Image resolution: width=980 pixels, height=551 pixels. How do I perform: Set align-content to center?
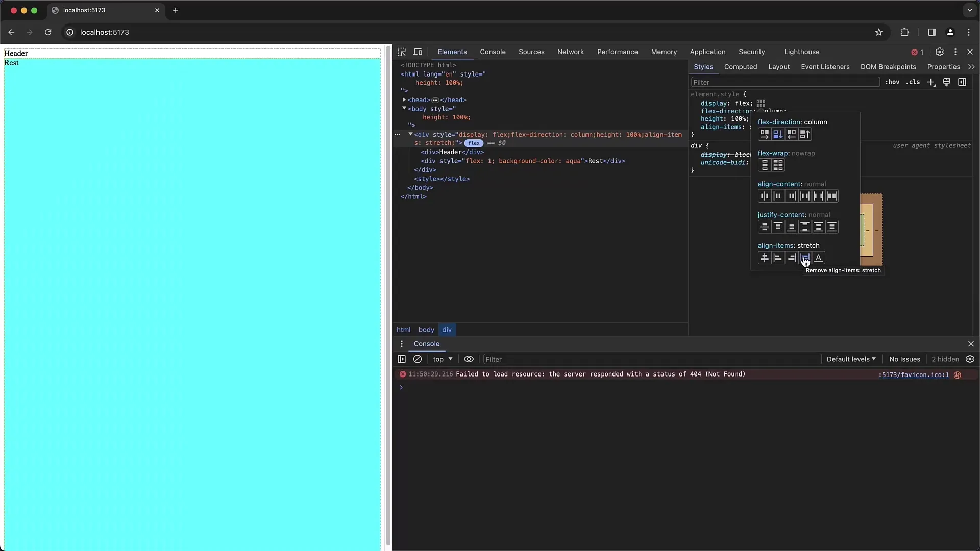point(764,196)
